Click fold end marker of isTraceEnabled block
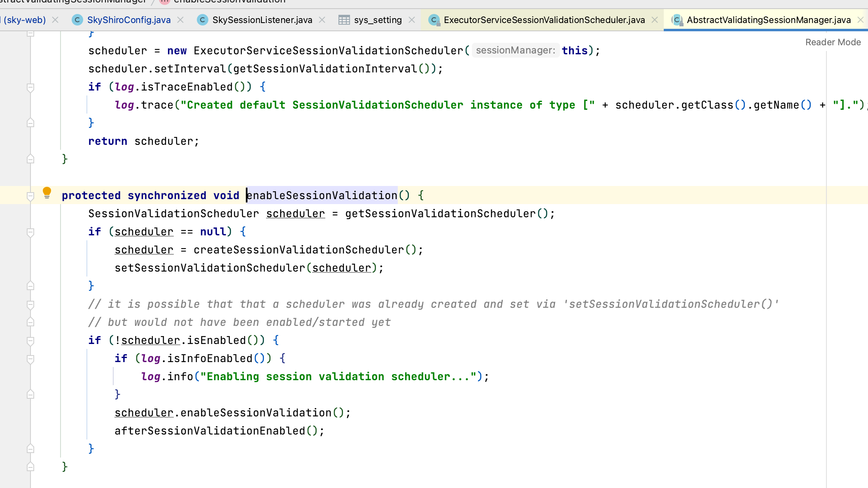 30,123
